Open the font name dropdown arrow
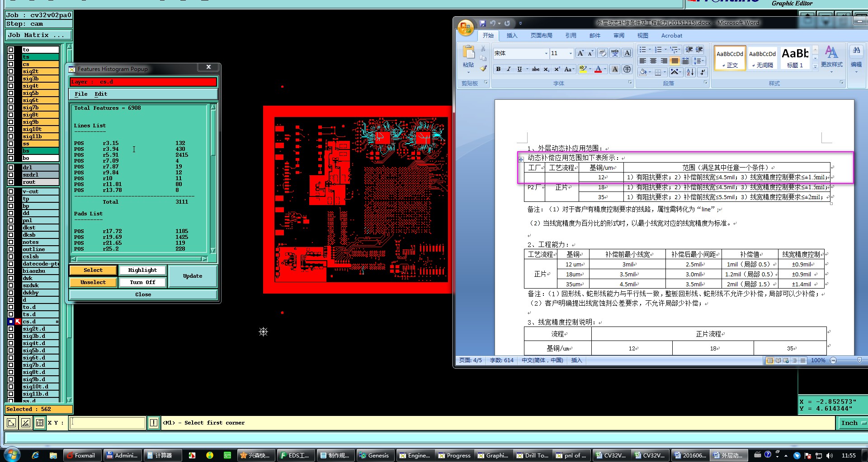Viewport: 868px width, 462px height. pyautogui.click(x=546, y=53)
